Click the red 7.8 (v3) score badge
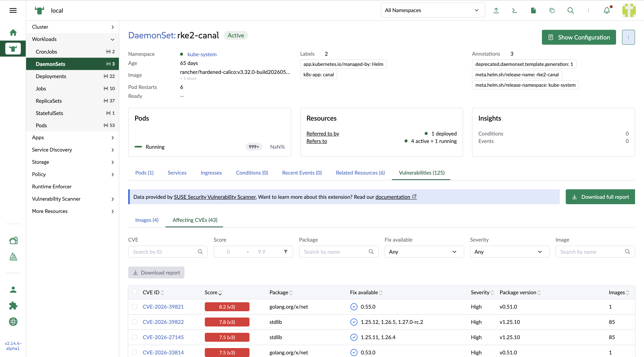 click(x=227, y=322)
